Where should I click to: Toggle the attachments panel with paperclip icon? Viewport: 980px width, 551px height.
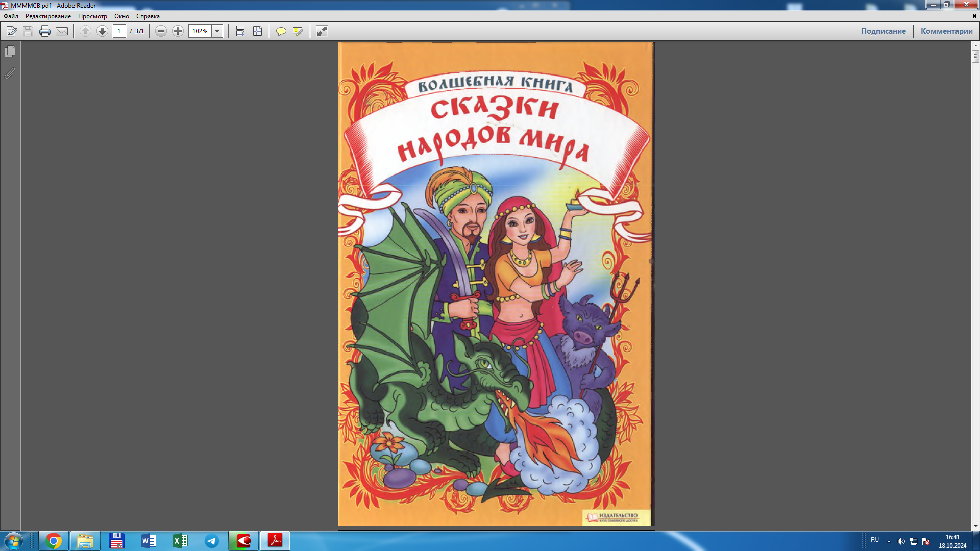[8, 73]
